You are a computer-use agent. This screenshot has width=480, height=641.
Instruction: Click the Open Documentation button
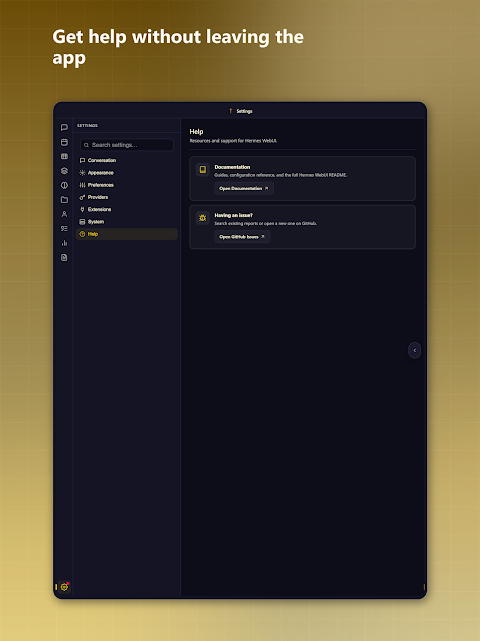pyautogui.click(x=244, y=188)
